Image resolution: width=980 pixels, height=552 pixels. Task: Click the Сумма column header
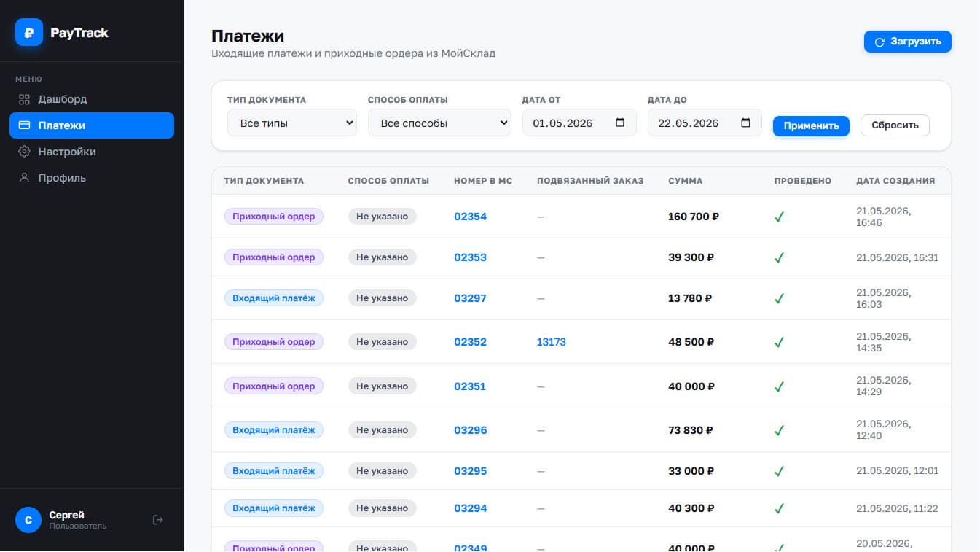coord(686,181)
